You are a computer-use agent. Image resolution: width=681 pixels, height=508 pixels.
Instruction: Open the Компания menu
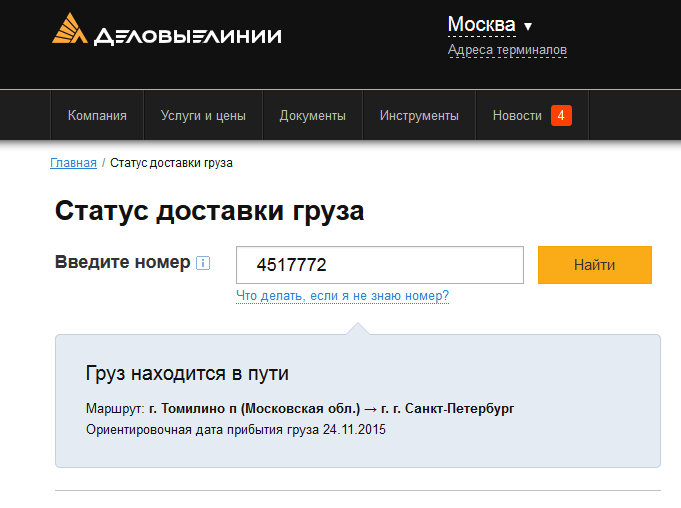click(x=97, y=115)
